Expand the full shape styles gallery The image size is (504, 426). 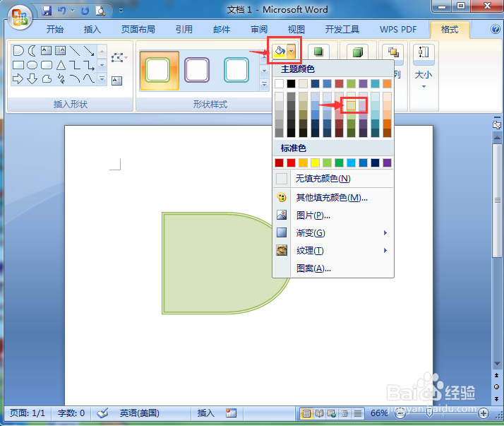(x=264, y=84)
